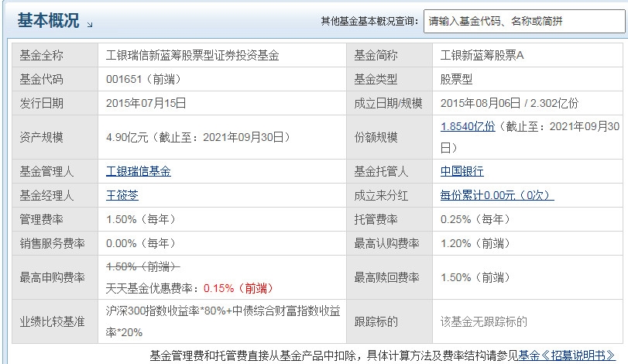Viewport: 628px width, 364px height.
Task: Select the discounted rate 0.15%（前端） in red
Action: [239, 288]
